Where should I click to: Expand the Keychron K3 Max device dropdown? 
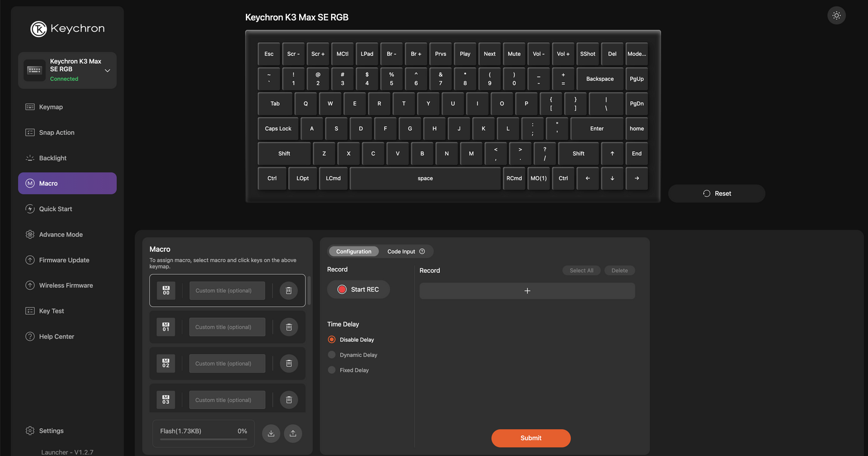(107, 71)
